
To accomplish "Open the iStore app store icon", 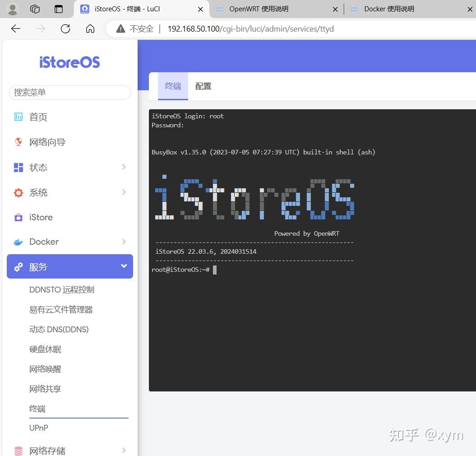I will pos(18,217).
